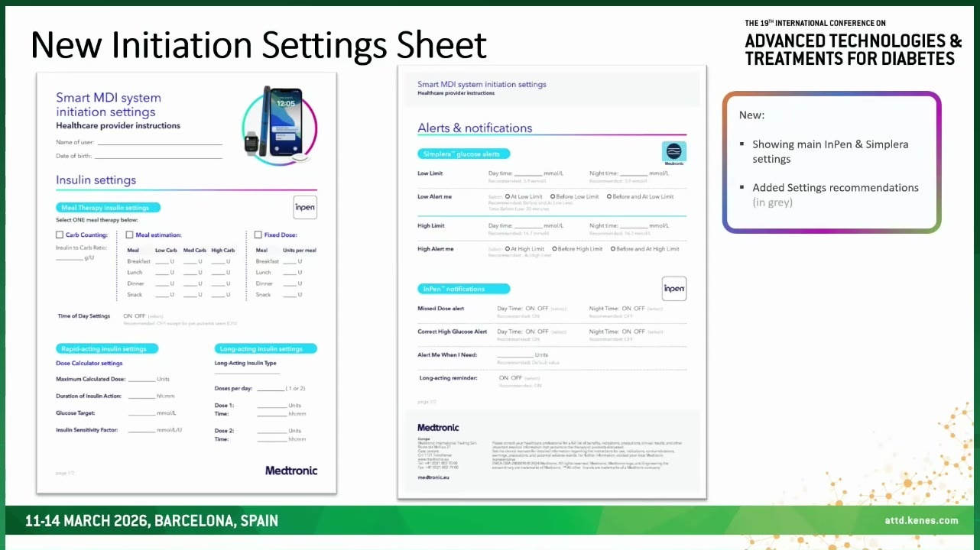Click the Advanced Technologies & Treatments for Diabetes title
980x550 pixels.
853,50
